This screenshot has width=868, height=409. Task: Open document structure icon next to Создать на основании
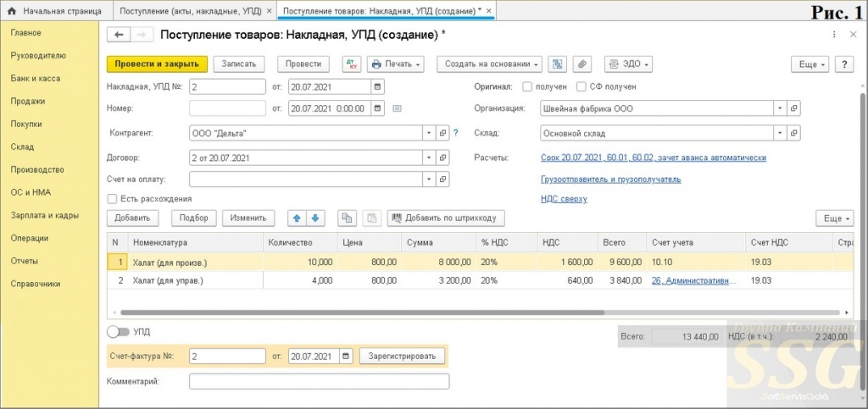click(558, 64)
